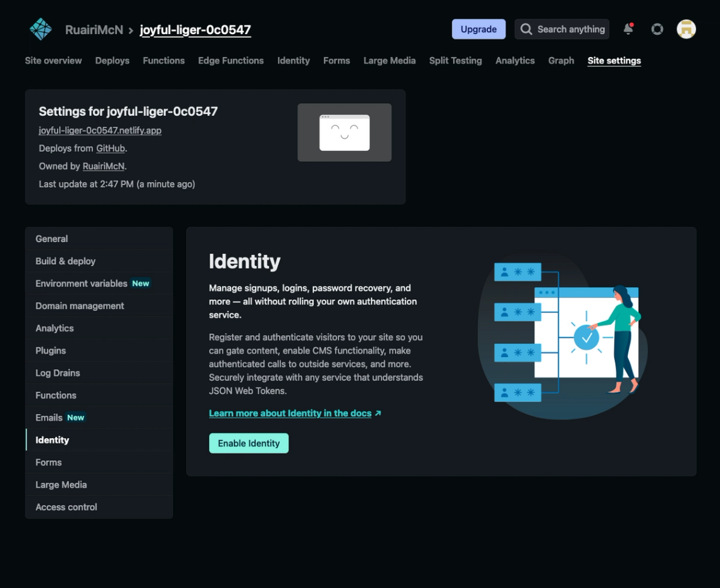Click the Enable Identity button
The image size is (720, 588).
[249, 443]
